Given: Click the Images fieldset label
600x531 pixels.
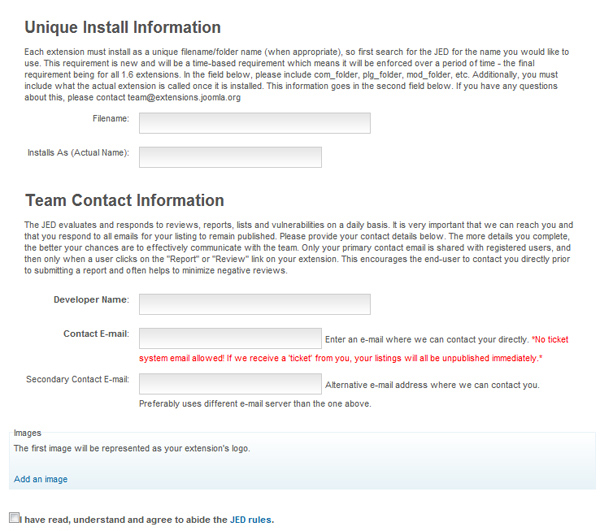Looking at the screenshot, I should (27, 433).
